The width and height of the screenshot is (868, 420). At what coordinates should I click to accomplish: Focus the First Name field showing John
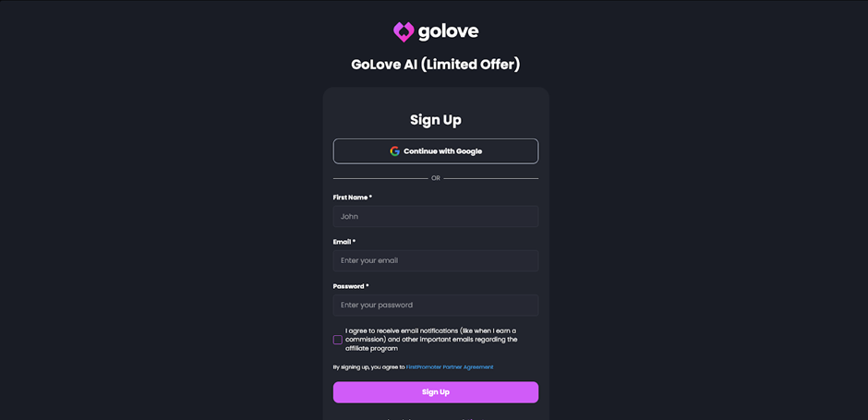[x=436, y=216]
